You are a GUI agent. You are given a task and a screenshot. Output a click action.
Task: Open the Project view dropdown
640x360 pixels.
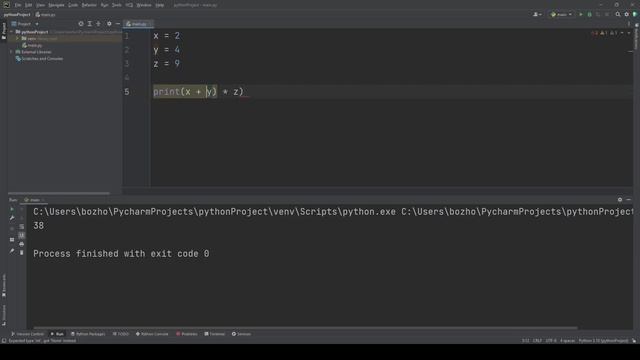pos(24,24)
